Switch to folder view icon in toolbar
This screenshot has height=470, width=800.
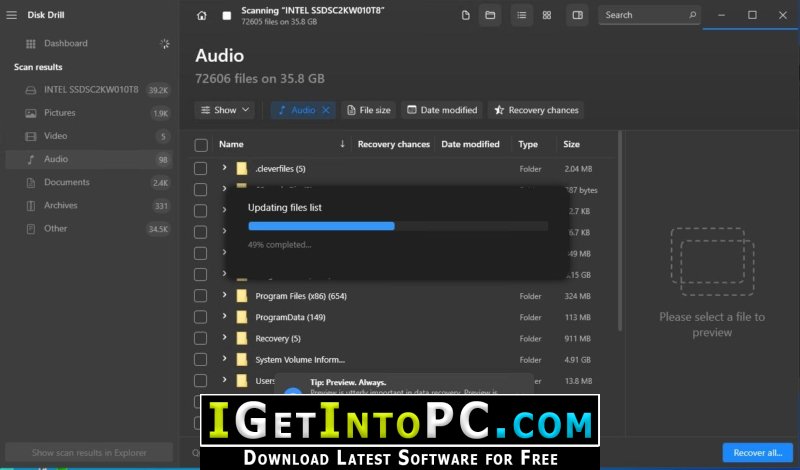[490, 15]
